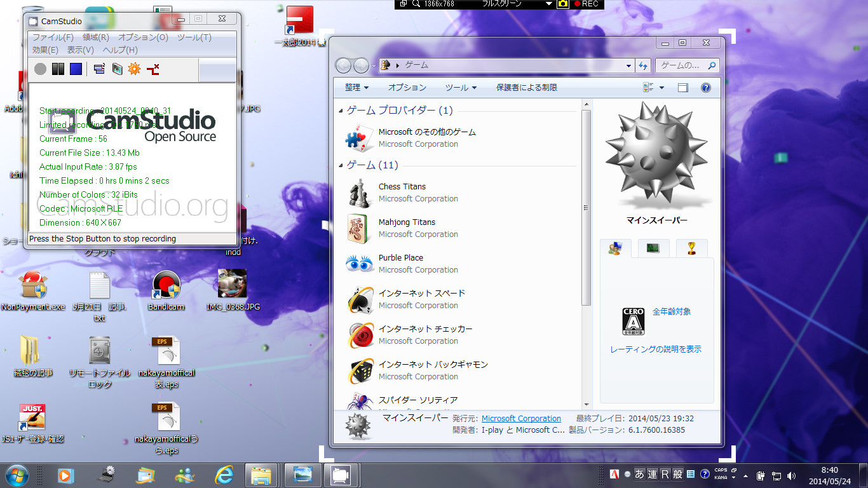
Task: Click the Back arrow in the Games window
Action: point(344,65)
